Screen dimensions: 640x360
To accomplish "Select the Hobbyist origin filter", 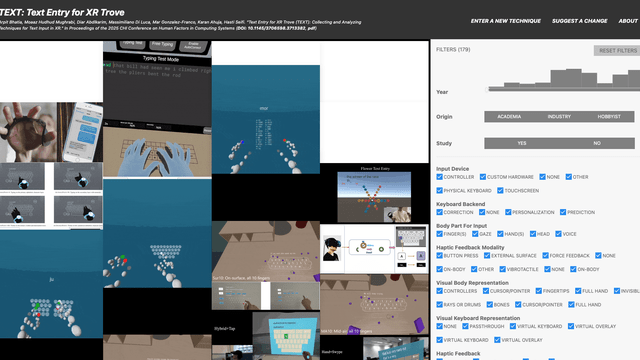I will [609, 117].
